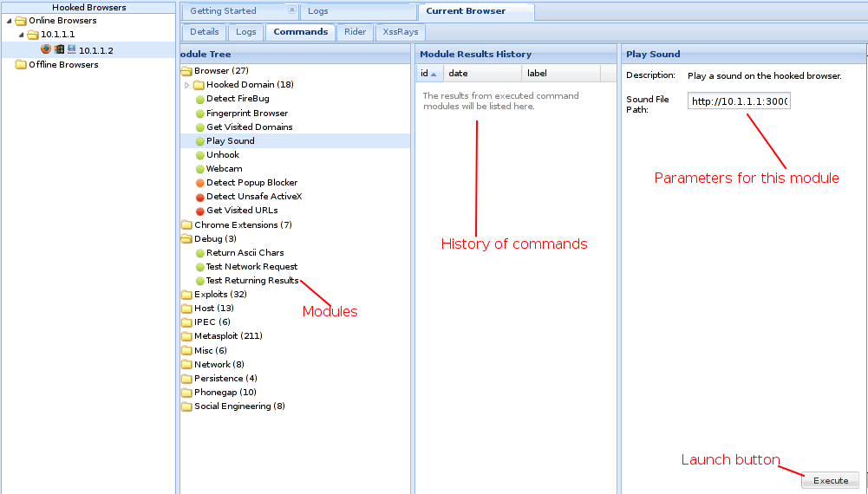Click the orange status dot for Detect Popup Blocker
Image resolution: width=868 pixels, height=494 pixels.
click(x=199, y=183)
